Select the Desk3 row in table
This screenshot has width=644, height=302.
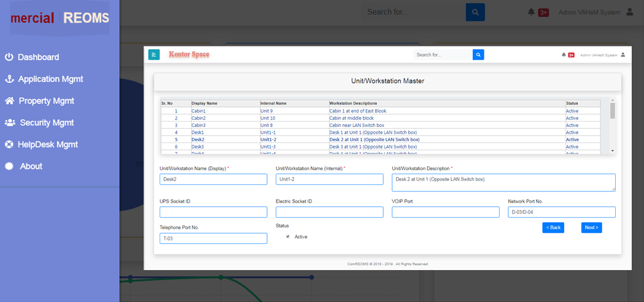(380, 147)
